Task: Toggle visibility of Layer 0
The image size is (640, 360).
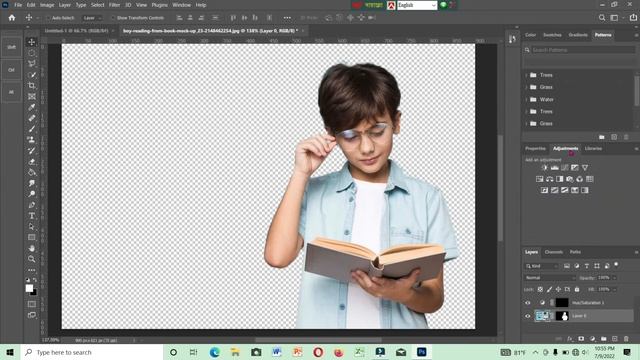Action: [528, 316]
